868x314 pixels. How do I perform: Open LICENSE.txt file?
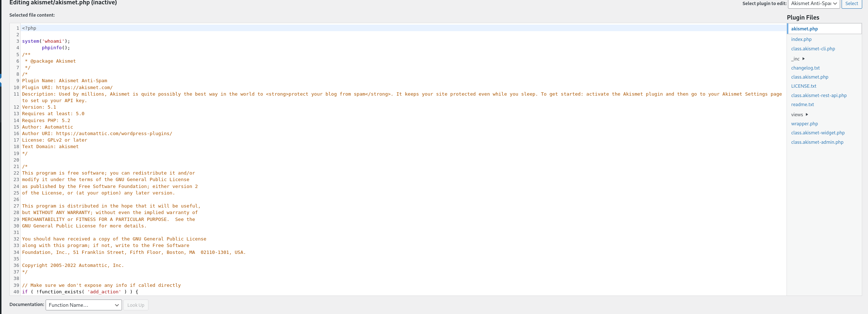pos(804,86)
